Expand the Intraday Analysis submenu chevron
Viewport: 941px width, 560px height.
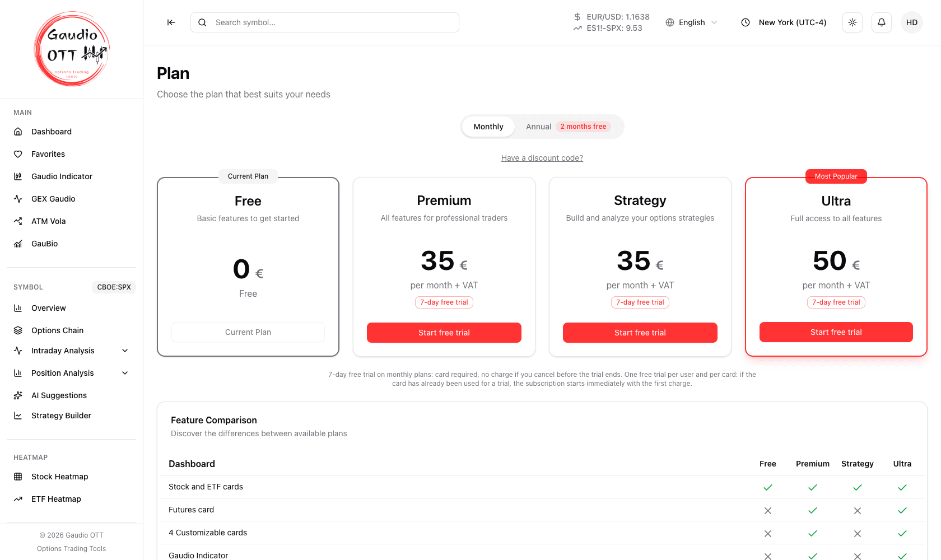pos(125,351)
